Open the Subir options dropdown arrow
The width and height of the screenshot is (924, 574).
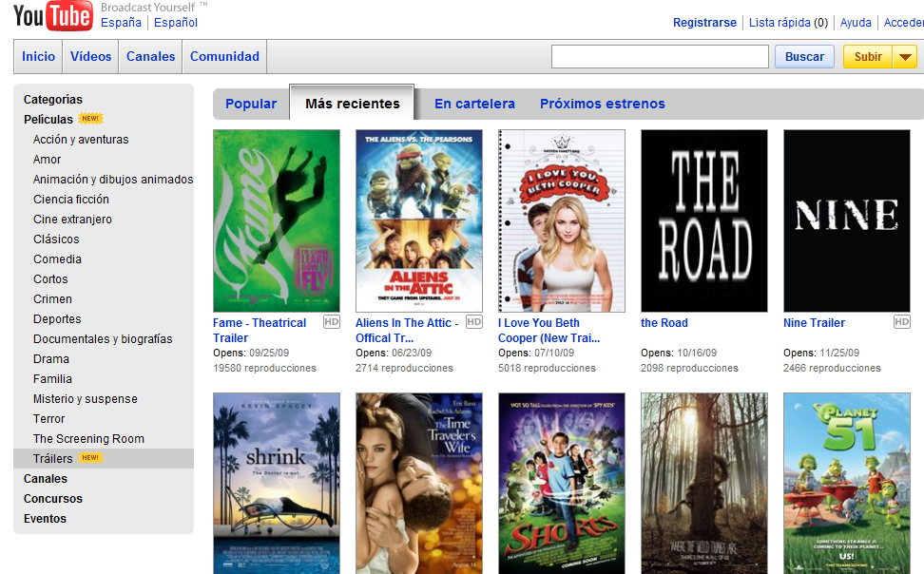coord(906,56)
